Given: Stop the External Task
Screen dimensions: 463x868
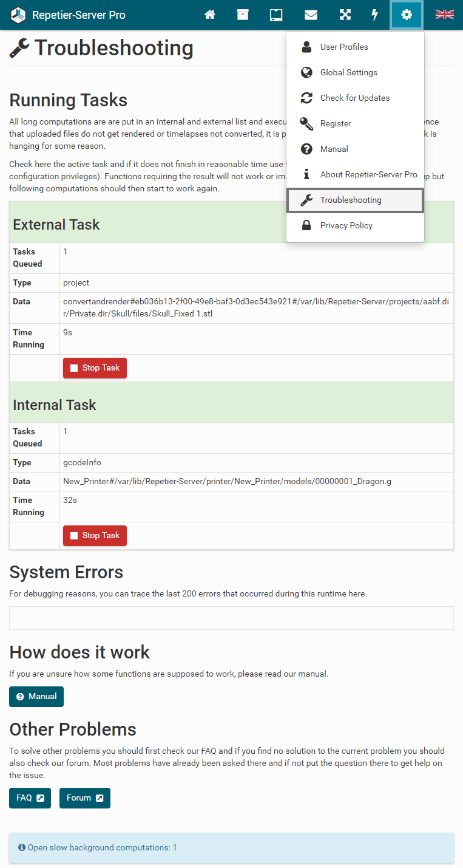Looking at the screenshot, I should pyautogui.click(x=95, y=368).
